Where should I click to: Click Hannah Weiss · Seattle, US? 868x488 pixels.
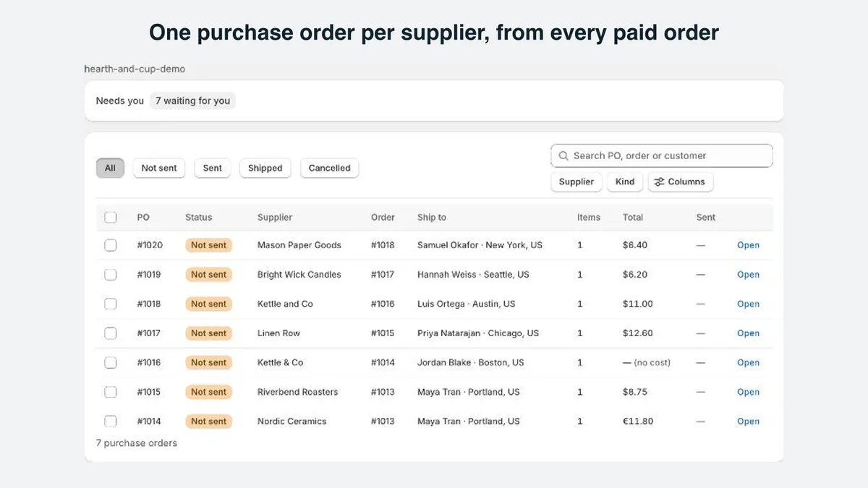click(473, 275)
